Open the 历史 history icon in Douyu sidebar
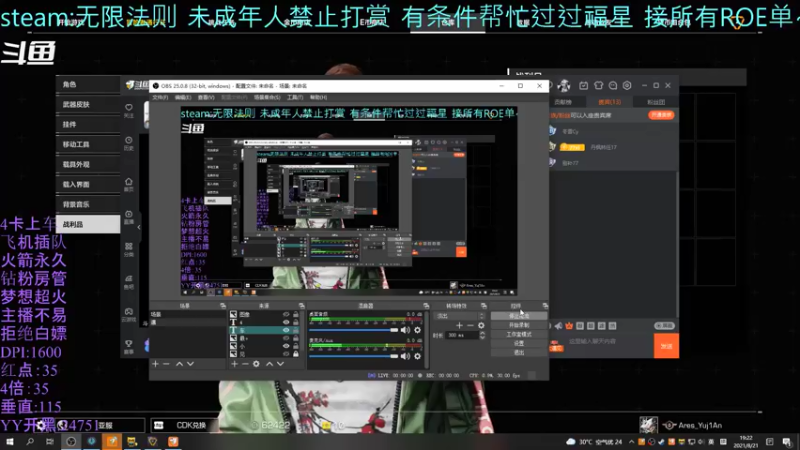Screen dimensions: 800x450 (129, 140)
